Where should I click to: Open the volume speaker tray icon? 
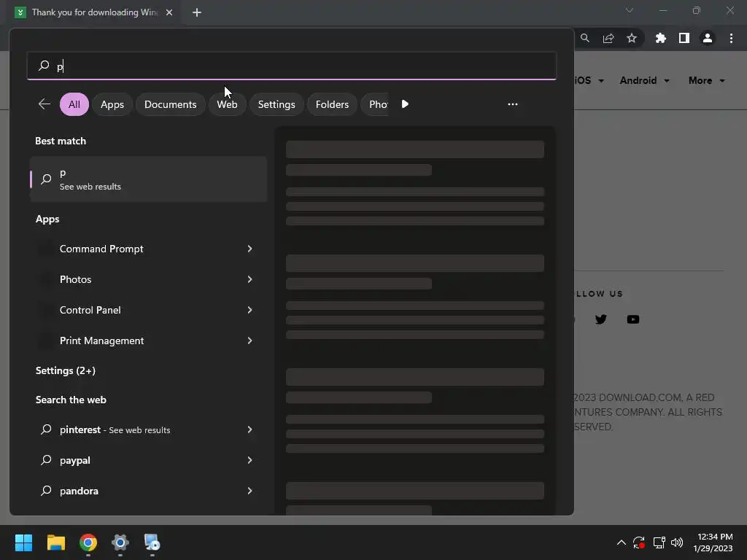tap(676, 542)
